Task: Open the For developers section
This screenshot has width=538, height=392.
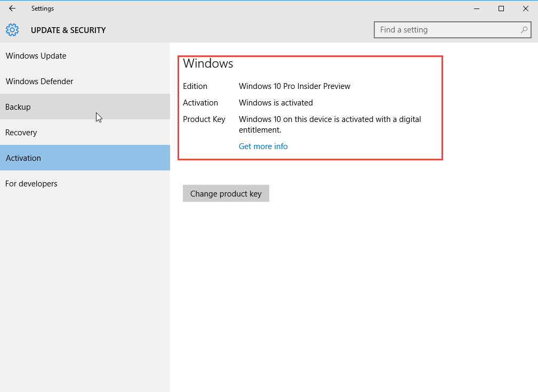Action: click(x=85, y=184)
